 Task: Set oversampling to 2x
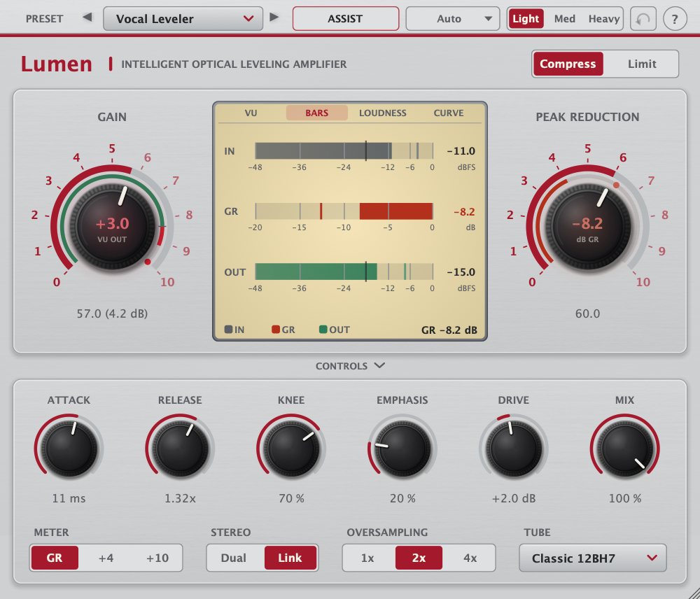tap(419, 558)
